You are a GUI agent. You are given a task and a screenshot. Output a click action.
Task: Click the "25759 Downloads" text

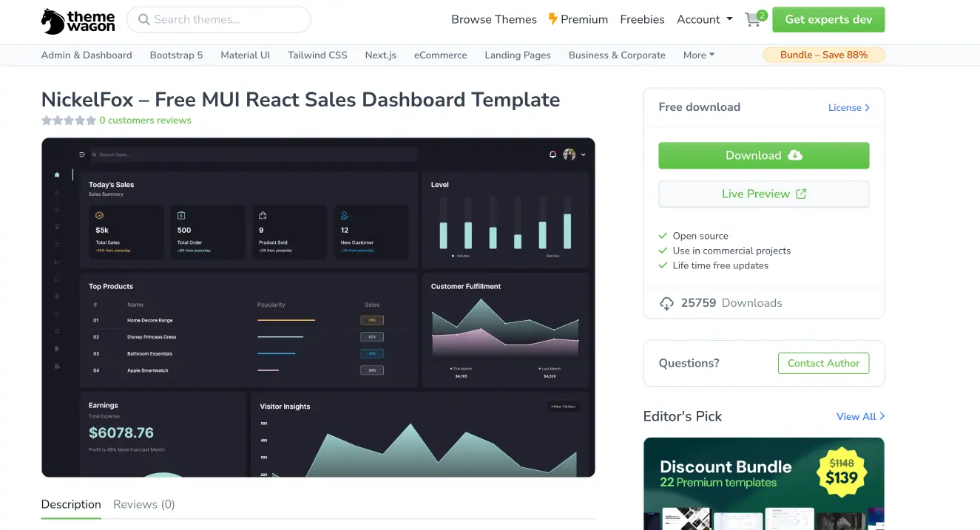pyautogui.click(x=731, y=303)
